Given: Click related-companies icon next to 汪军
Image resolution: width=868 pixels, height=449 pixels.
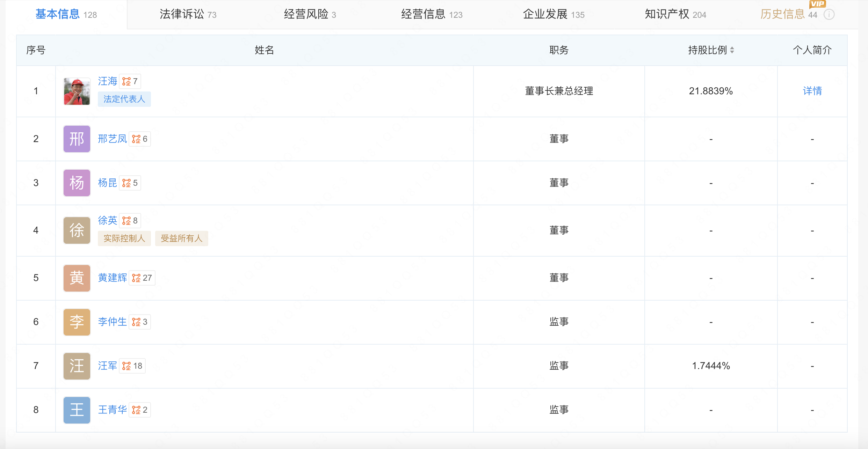Looking at the screenshot, I should 126,366.
